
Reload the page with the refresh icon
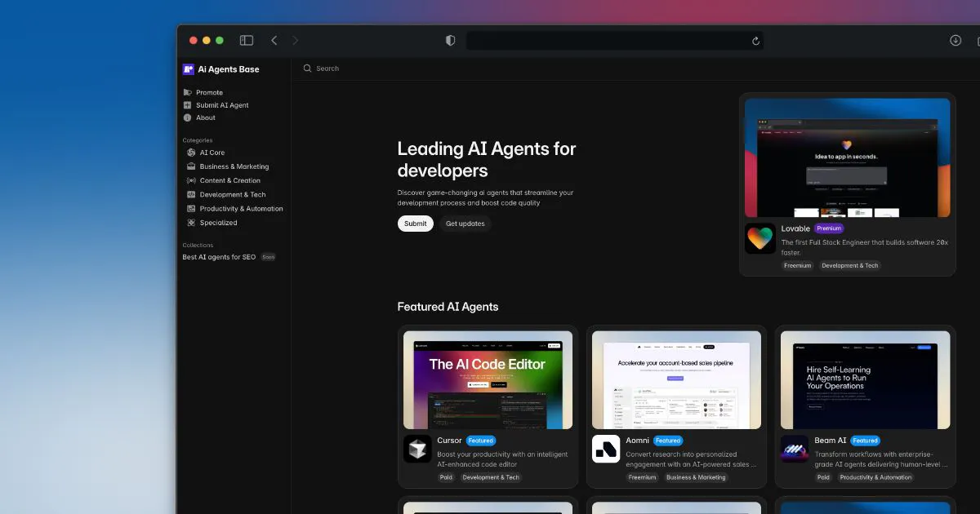click(756, 41)
